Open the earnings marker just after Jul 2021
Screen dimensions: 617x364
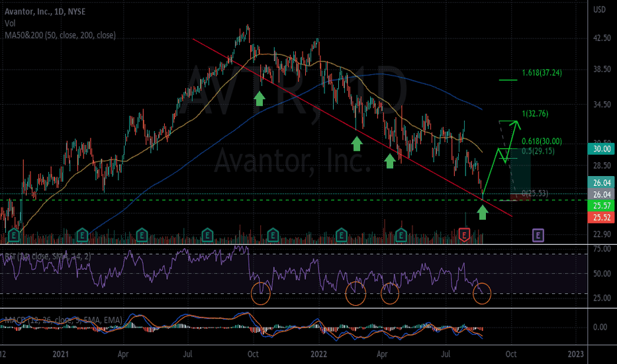pyautogui.click(x=207, y=235)
